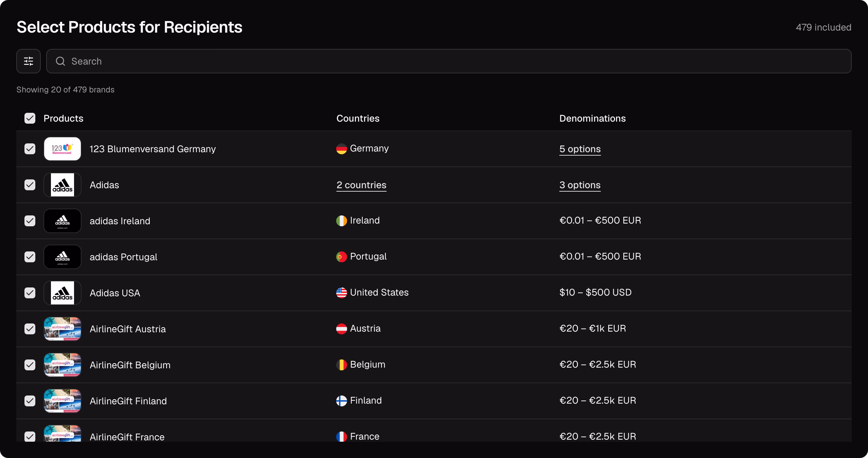868x458 pixels.
Task: Click the Portugal flag icon
Action: pyautogui.click(x=342, y=257)
